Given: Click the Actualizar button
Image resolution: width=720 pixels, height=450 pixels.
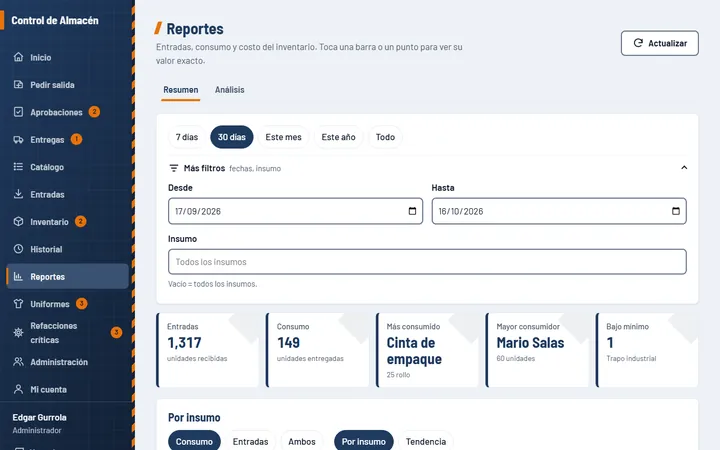Looking at the screenshot, I should [x=660, y=43].
